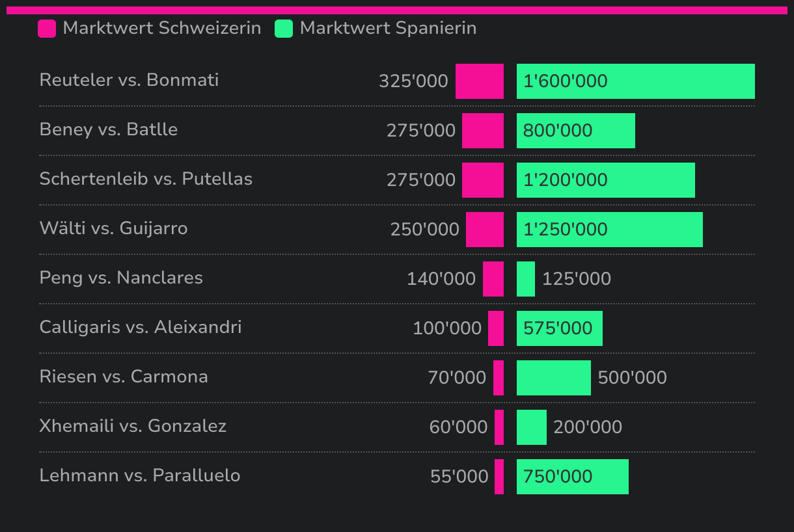
Task: Click the pink 325'000 bar for Reuteler
Action: point(480,81)
